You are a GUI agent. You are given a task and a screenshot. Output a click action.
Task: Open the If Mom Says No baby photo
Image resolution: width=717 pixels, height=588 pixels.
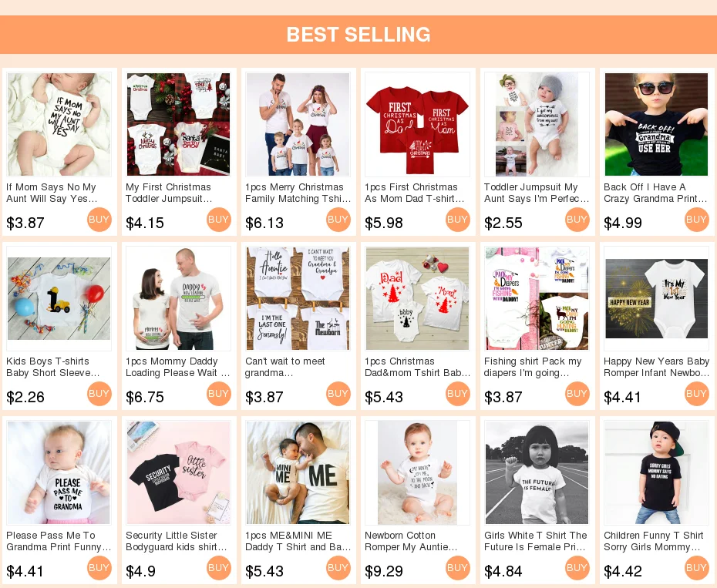click(59, 124)
